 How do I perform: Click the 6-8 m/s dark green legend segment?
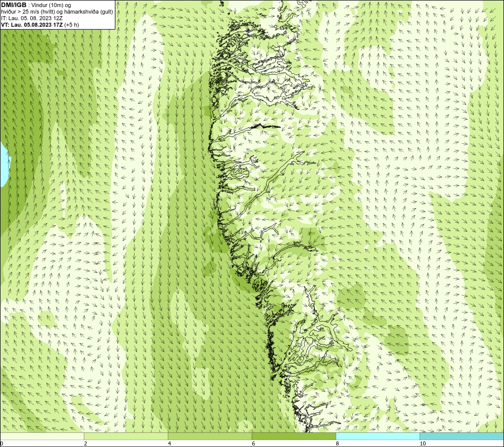pos(294,436)
